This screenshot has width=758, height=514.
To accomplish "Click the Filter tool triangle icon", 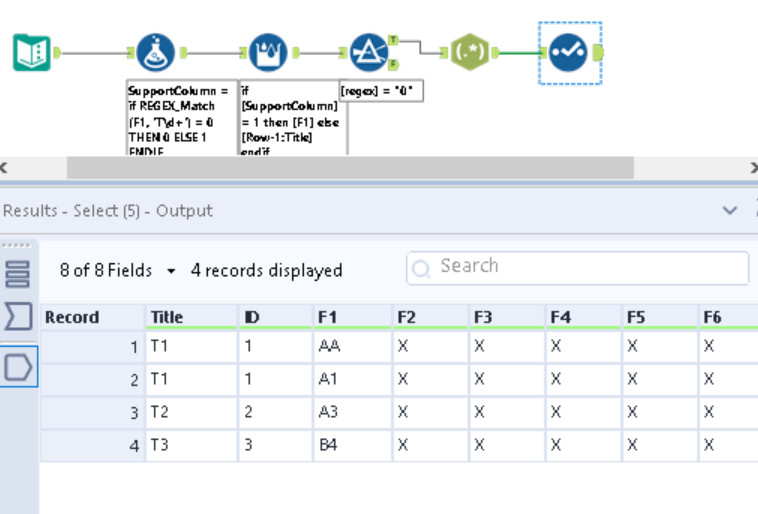I will pos(369,52).
